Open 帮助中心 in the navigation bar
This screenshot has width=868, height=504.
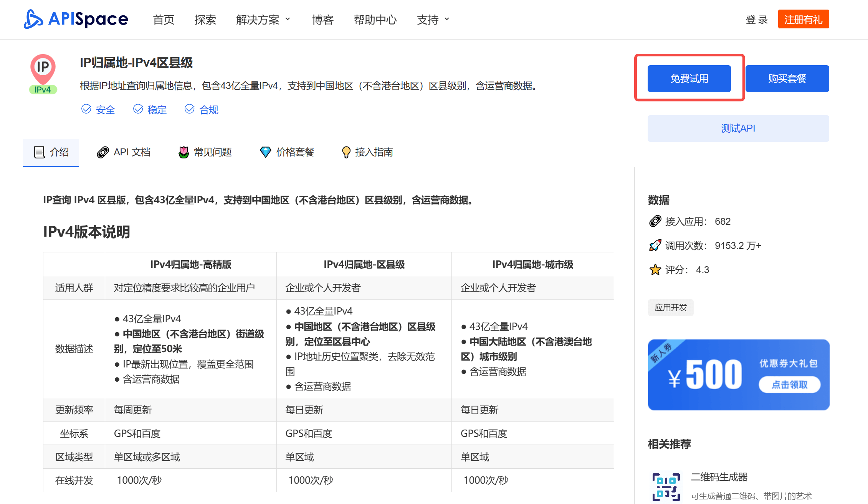375,20
